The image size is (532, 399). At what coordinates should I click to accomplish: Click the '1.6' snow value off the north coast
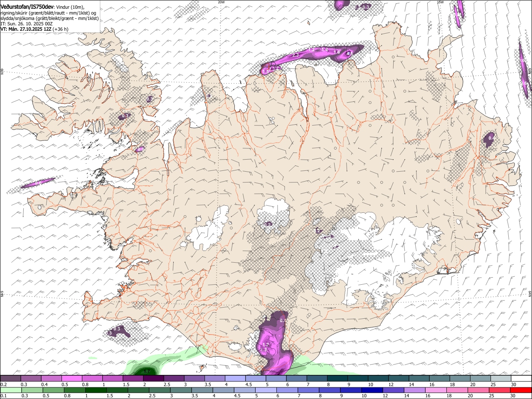[337, 52]
